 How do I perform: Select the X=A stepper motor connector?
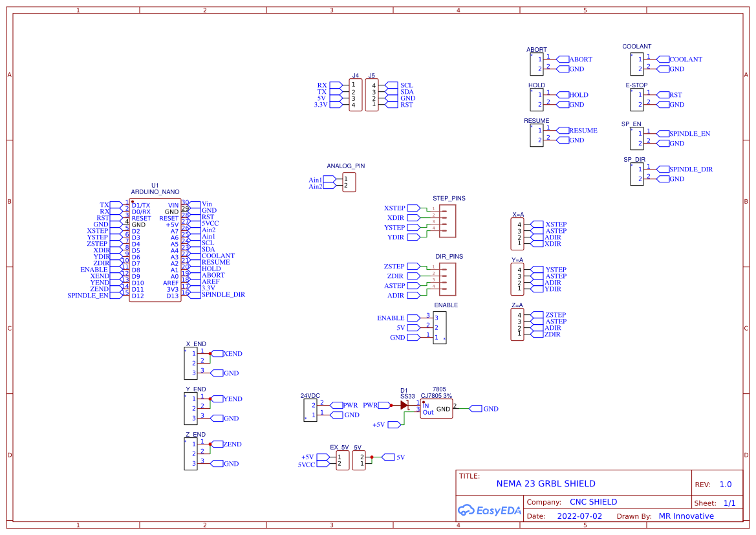pos(517,235)
